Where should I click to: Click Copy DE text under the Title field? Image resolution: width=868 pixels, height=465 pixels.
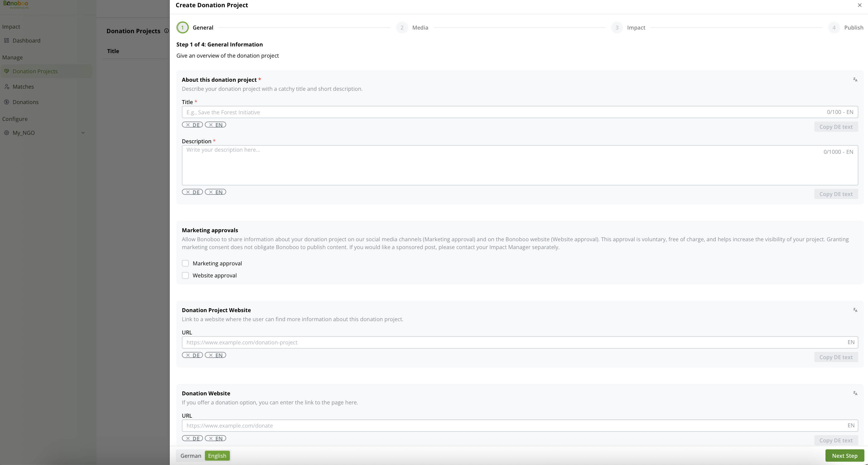836,126
